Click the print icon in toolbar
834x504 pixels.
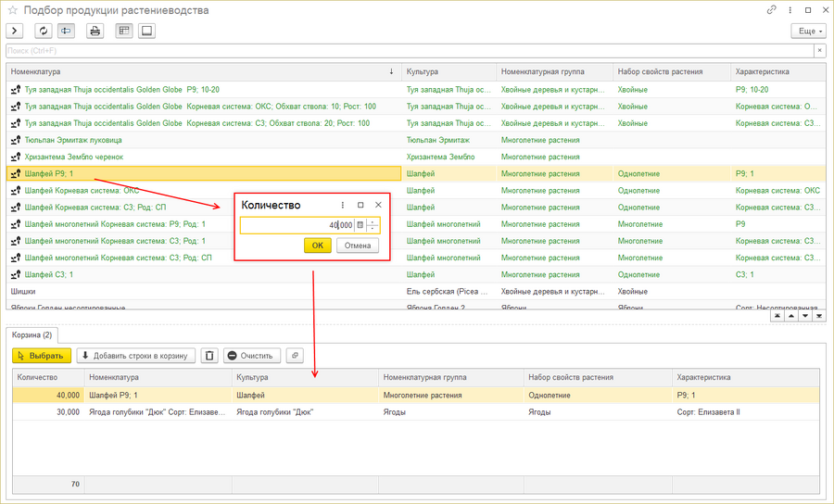(x=95, y=31)
